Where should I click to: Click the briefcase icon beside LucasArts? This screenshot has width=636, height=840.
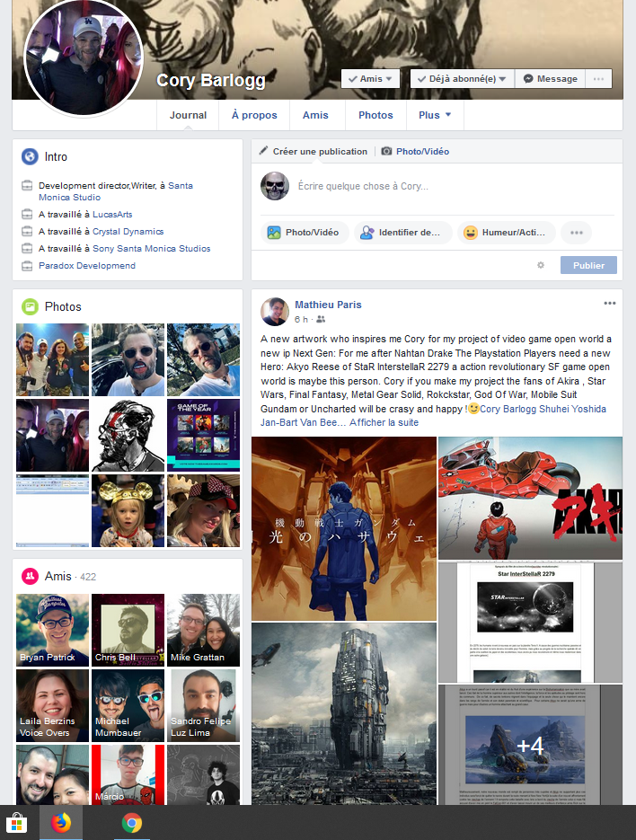point(27,215)
